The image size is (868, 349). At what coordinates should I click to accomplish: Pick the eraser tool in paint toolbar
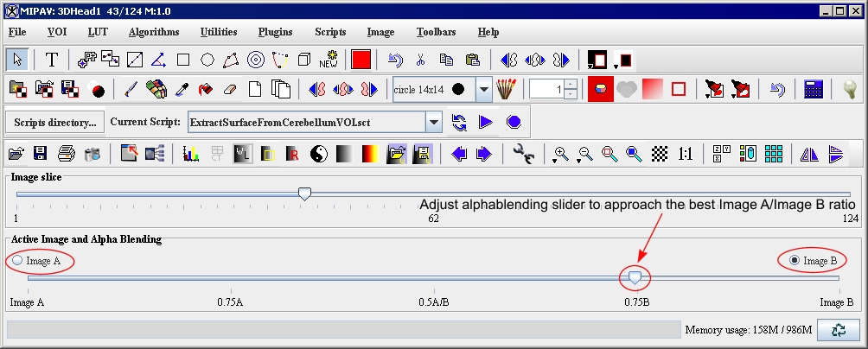[x=230, y=89]
